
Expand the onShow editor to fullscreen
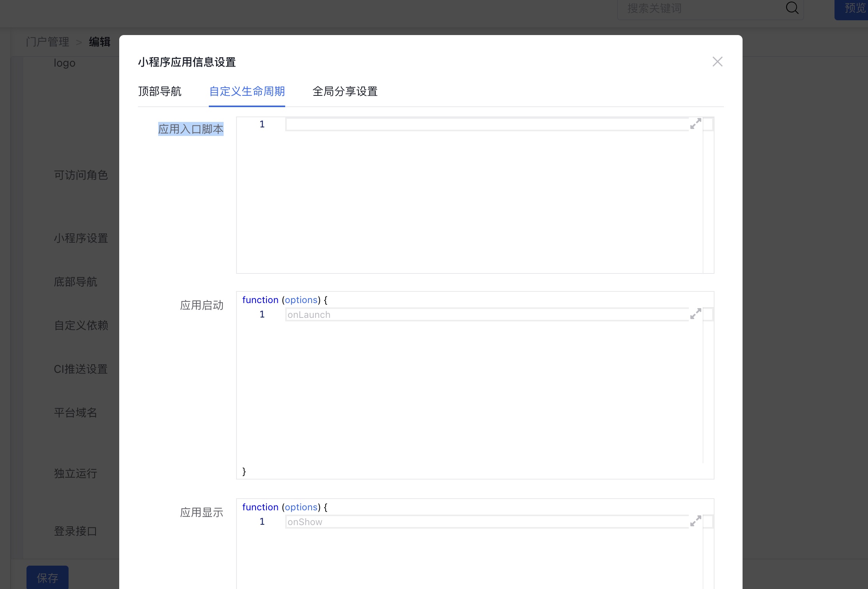click(x=695, y=521)
